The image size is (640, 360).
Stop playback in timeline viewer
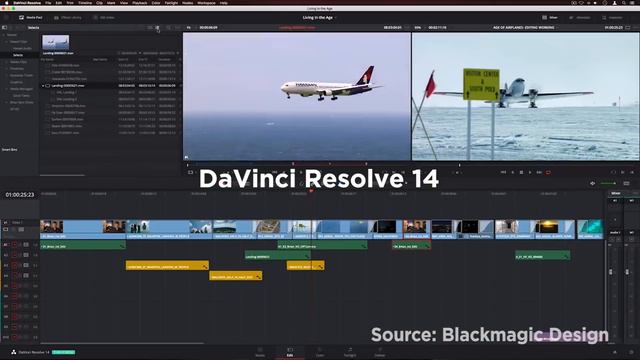[521, 172]
